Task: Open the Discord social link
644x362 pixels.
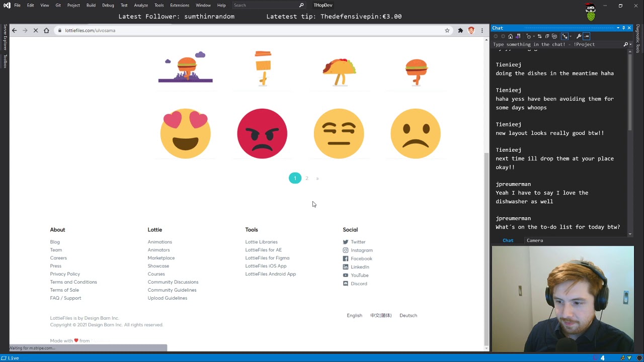Action: (x=355, y=284)
